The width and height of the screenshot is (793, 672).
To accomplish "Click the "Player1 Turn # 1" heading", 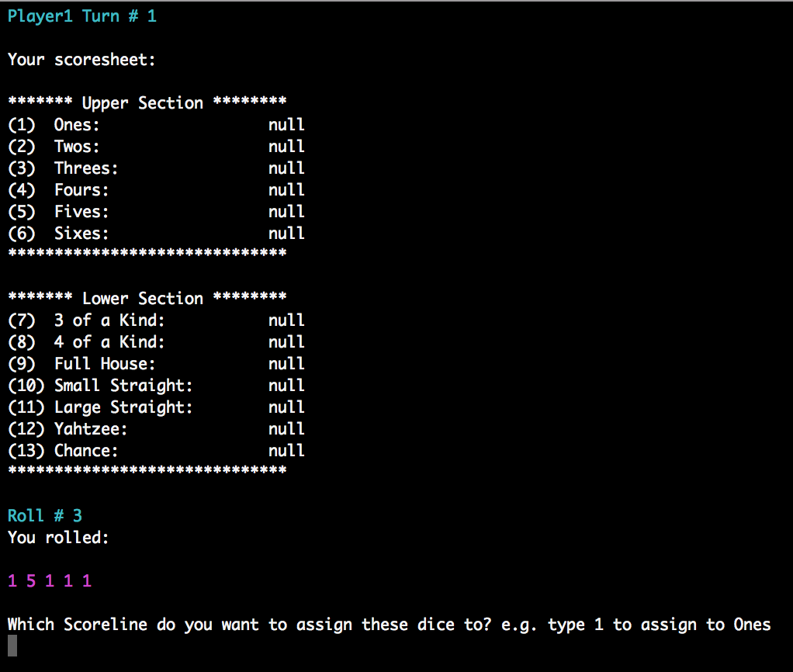I will coord(82,16).
